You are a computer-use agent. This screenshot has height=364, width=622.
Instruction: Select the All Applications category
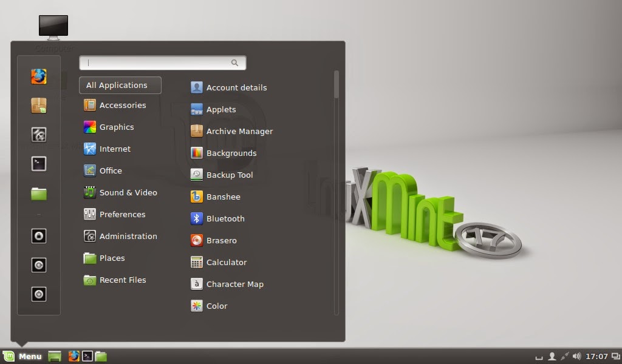pos(120,85)
